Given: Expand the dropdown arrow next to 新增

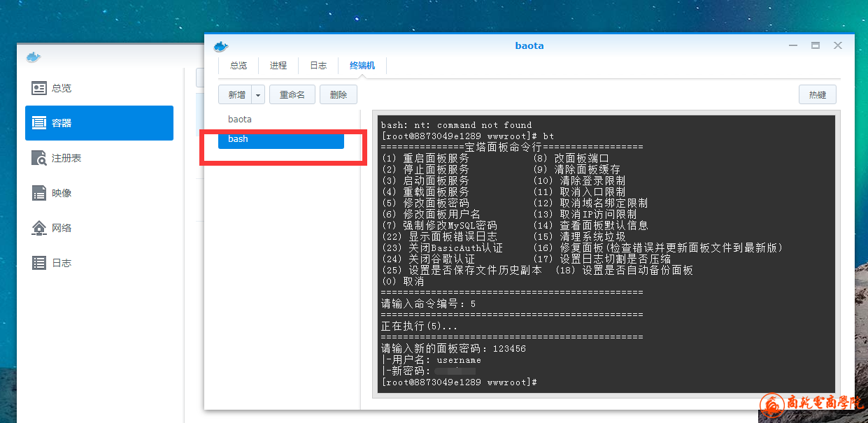Looking at the screenshot, I should click(258, 94).
